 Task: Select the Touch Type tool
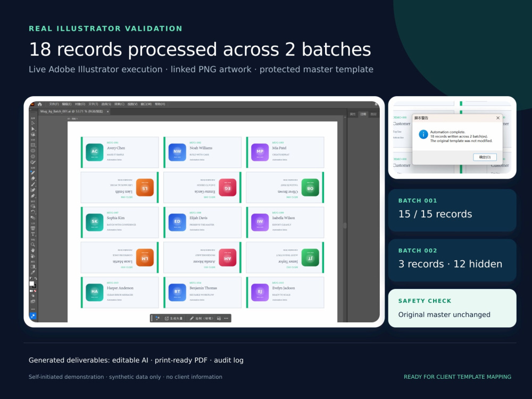(x=33, y=228)
